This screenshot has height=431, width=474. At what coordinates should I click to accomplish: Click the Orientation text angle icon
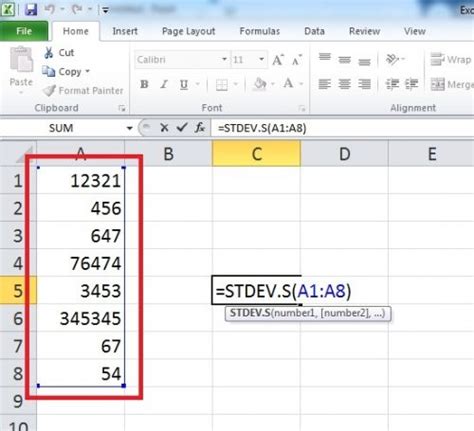(392, 60)
